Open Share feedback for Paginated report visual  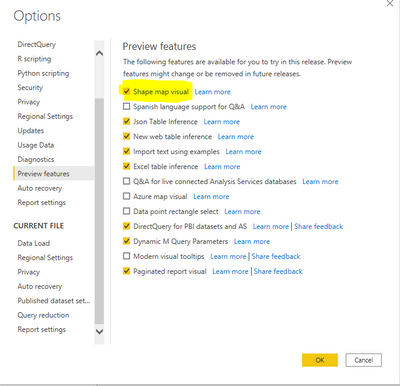[x=278, y=271]
